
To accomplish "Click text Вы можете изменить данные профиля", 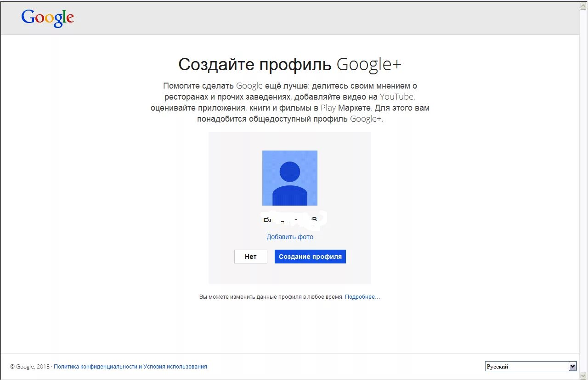I will 251,297.
